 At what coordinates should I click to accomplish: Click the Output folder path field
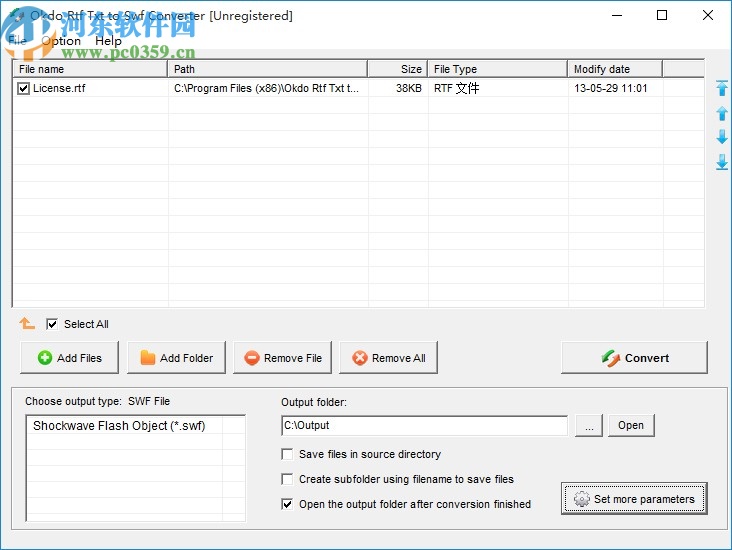425,425
